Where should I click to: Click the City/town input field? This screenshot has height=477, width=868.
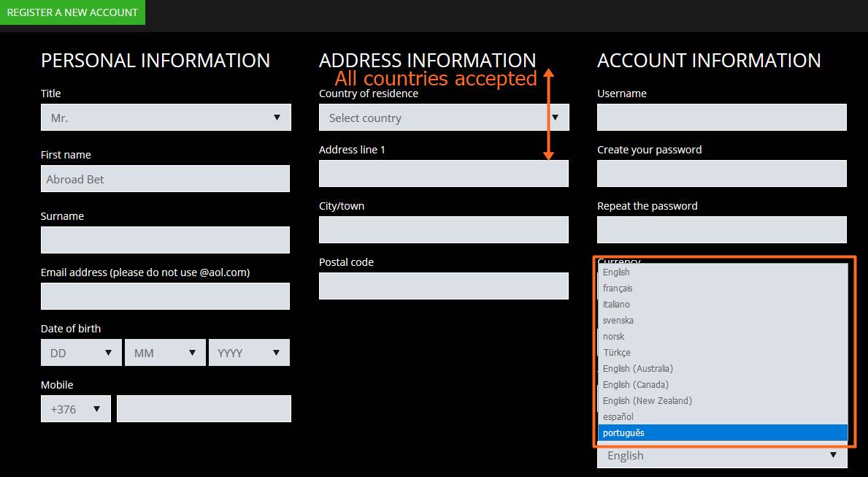(x=443, y=230)
